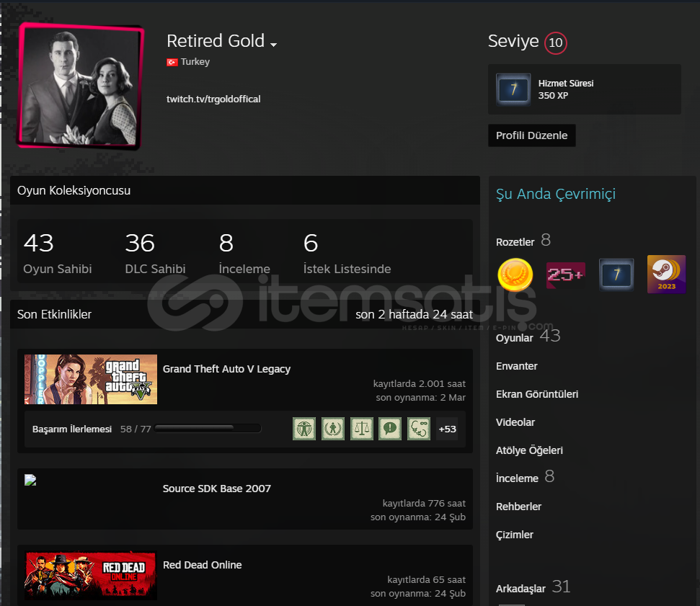Viewport: 700px width, 606px height.
Task: Open the Steam 2023 replay badge
Action: (x=666, y=275)
